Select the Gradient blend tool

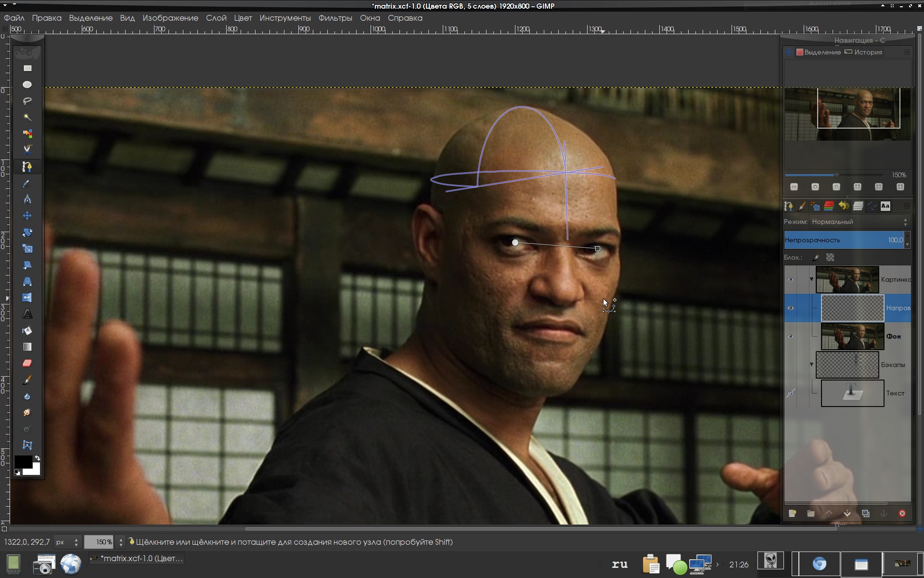[27, 347]
